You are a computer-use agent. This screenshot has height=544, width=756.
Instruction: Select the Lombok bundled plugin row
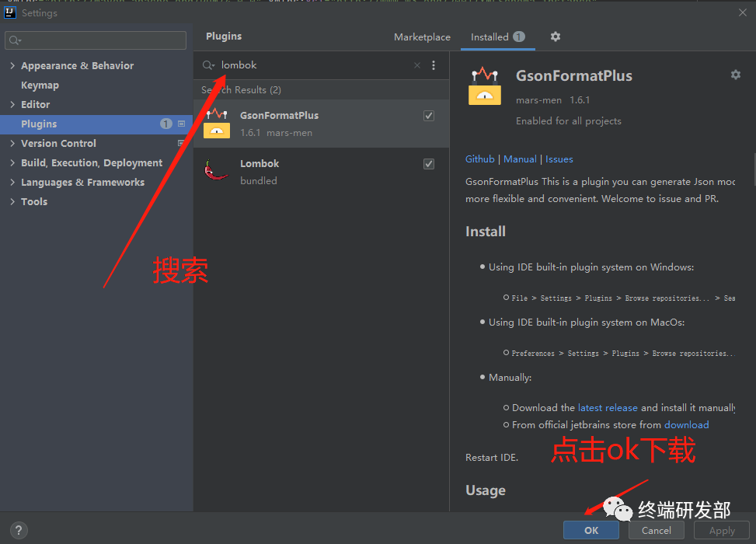pos(321,172)
